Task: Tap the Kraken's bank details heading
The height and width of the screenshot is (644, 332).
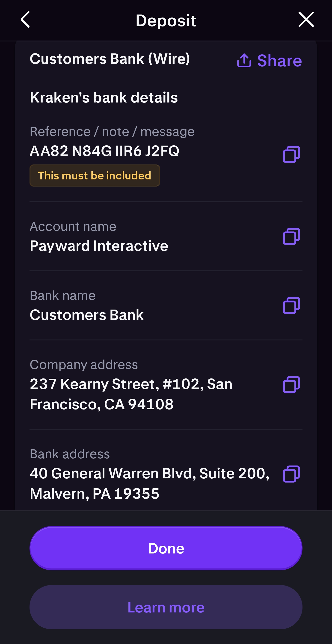Action: (104, 97)
